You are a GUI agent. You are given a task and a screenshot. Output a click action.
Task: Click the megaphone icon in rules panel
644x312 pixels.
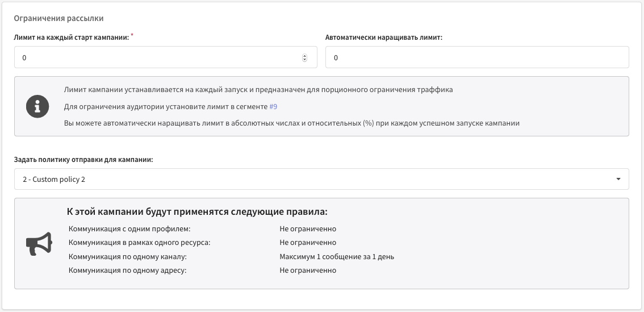click(39, 244)
